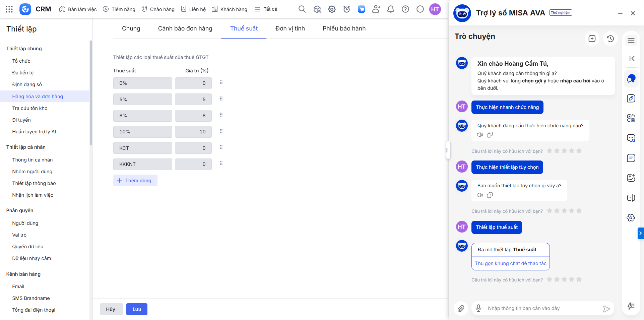Expand the blue side arrow tab
Image resolution: width=644 pixels, height=320 pixels.
640,233
